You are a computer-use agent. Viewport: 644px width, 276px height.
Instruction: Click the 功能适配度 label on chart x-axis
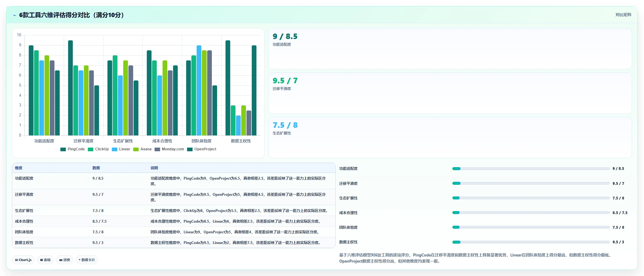44,141
